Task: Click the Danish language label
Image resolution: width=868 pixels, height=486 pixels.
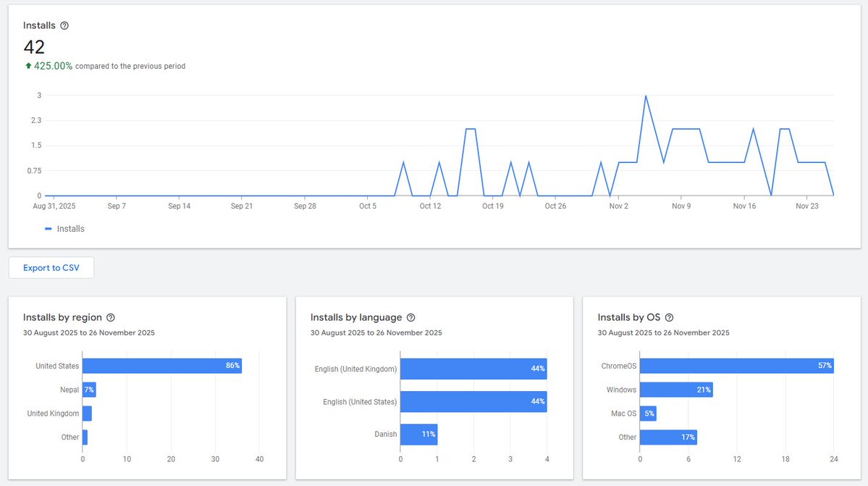Action: click(385, 434)
